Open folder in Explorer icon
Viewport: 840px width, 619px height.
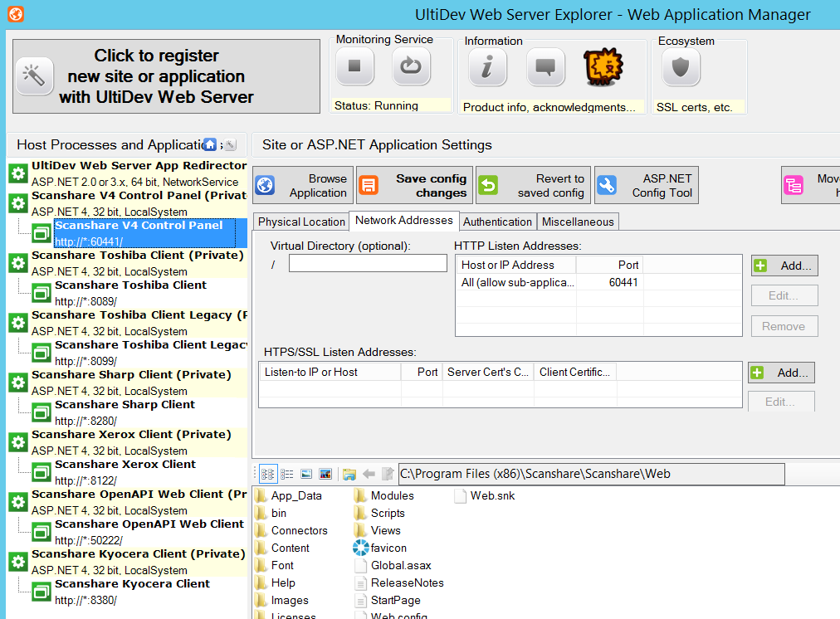coord(349,474)
